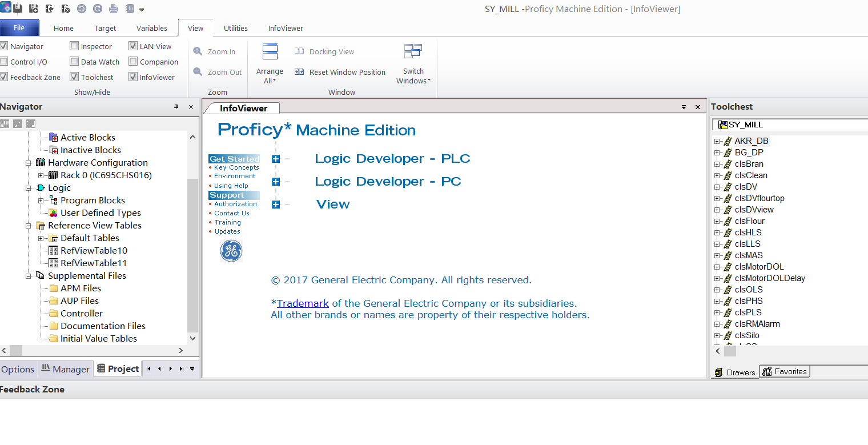
Task: Click the Zoom Out magnifier icon
Action: 198,72
